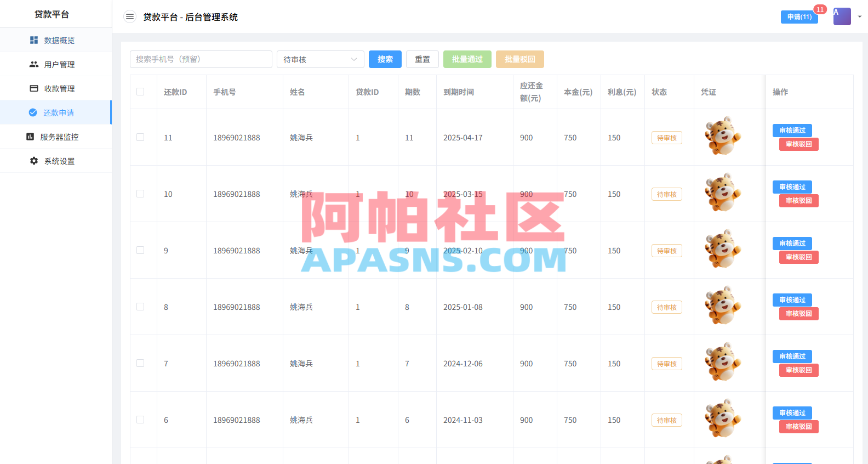Image resolution: width=868 pixels, height=464 pixels.
Task: Click the 状态 column header
Action: 659,92
